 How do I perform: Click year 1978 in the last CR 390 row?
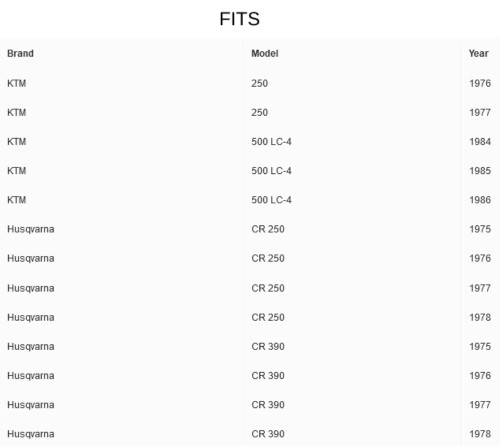pyautogui.click(x=480, y=434)
